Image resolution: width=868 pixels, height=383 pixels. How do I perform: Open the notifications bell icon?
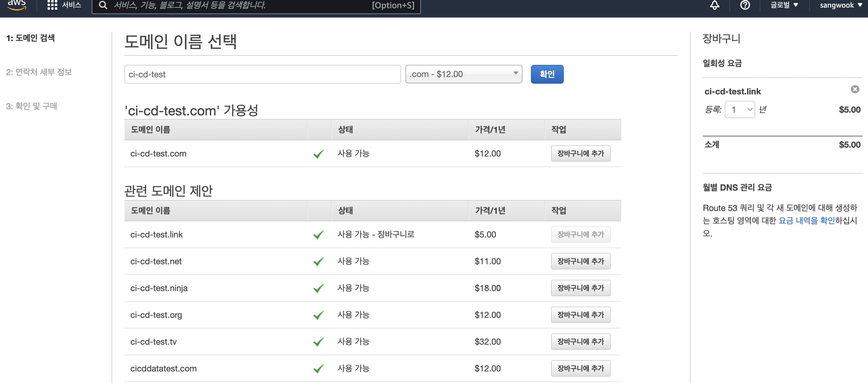click(x=714, y=5)
